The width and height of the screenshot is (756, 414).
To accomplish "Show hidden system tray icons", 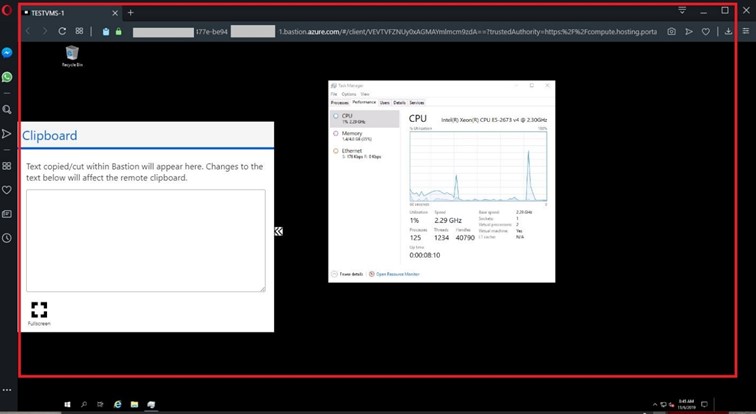I will coord(655,405).
